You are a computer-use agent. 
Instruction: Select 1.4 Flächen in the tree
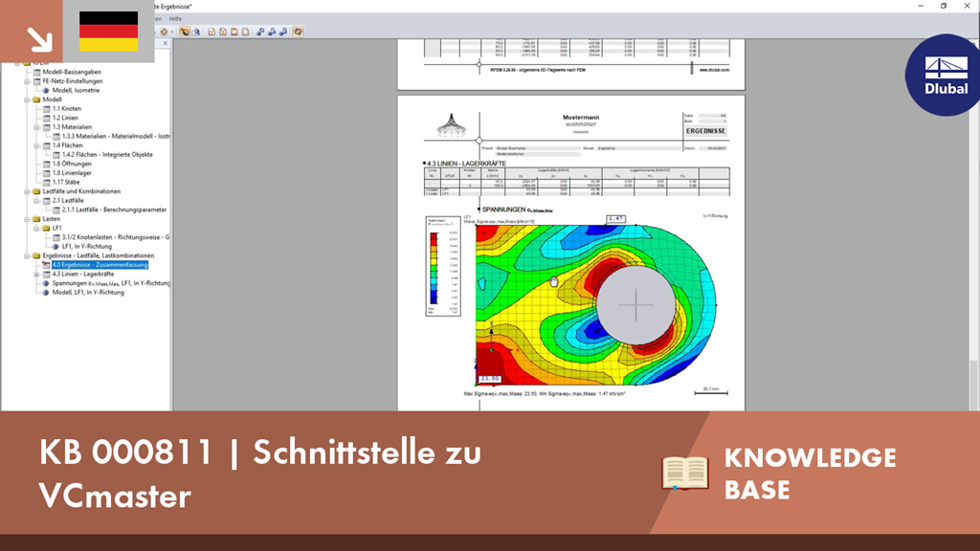click(68, 145)
